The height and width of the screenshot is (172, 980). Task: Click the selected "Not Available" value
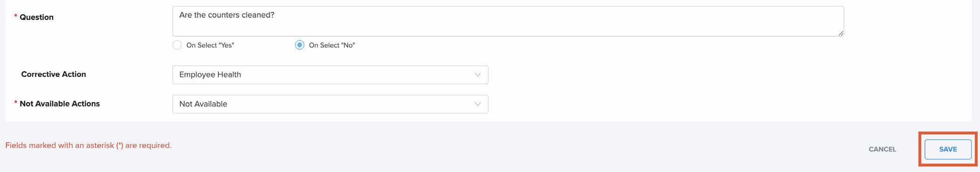pos(203,104)
